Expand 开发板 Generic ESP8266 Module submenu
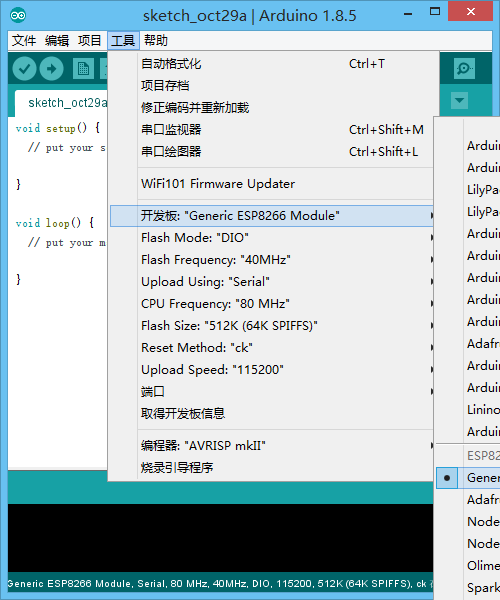 pos(271,216)
